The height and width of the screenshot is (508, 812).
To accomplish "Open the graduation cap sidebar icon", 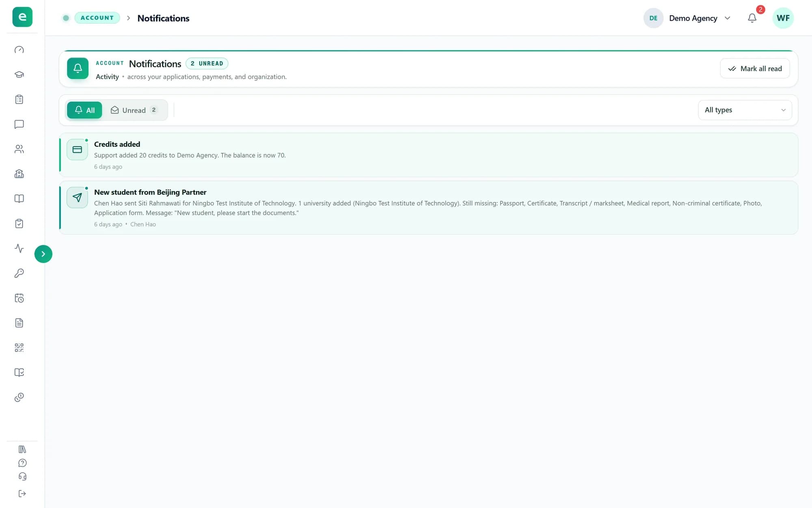I will 19,74.
